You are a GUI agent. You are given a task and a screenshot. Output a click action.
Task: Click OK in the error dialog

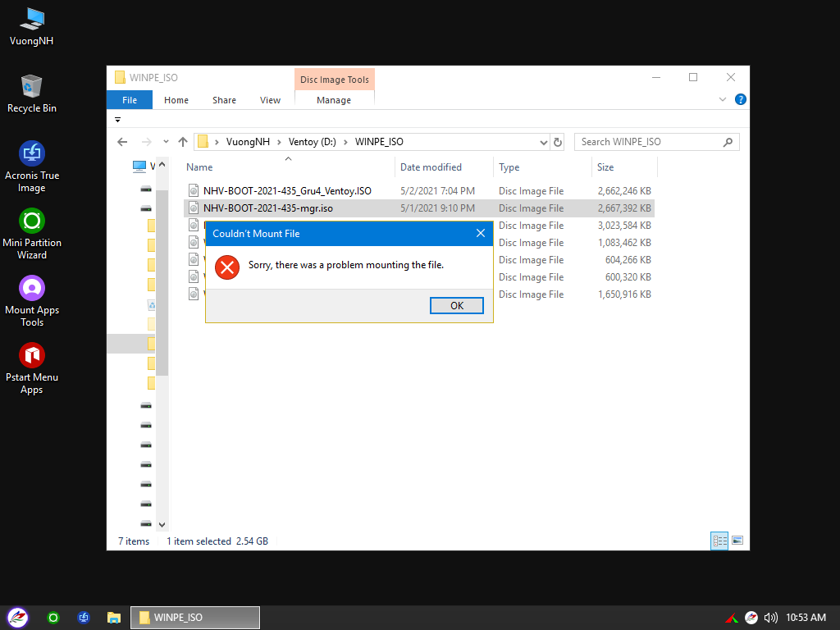pyautogui.click(x=456, y=305)
